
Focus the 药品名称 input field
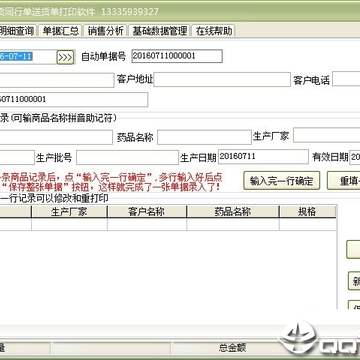click(x=204, y=137)
